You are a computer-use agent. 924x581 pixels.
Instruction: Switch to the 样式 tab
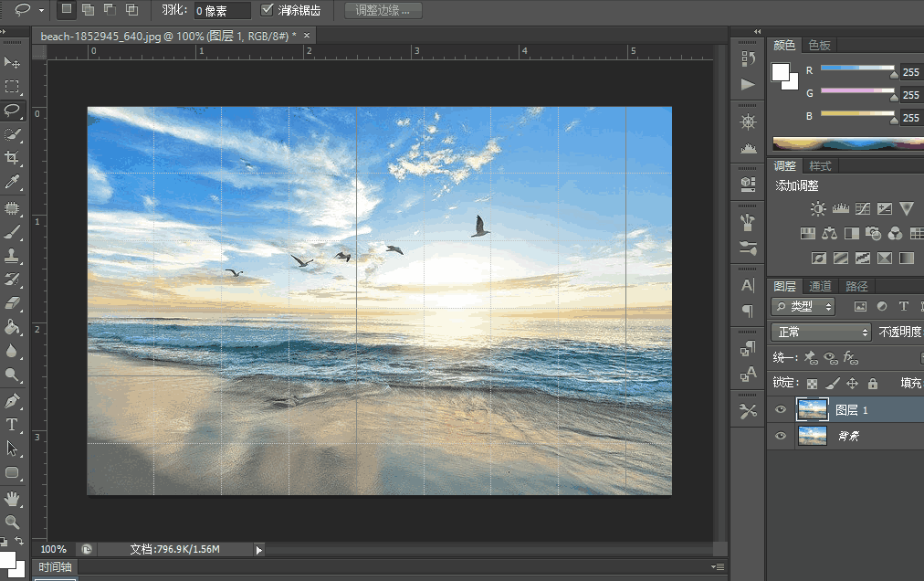[x=820, y=166]
